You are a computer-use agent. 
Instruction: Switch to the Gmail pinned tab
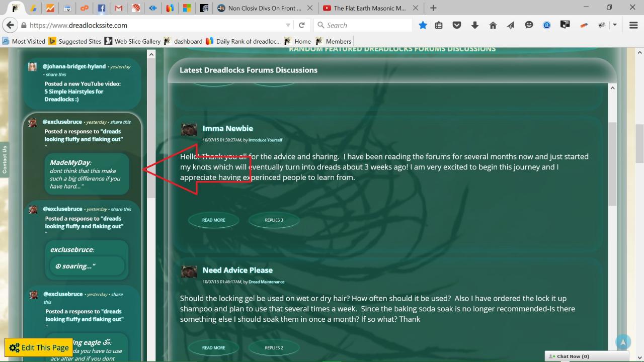pos(118,8)
